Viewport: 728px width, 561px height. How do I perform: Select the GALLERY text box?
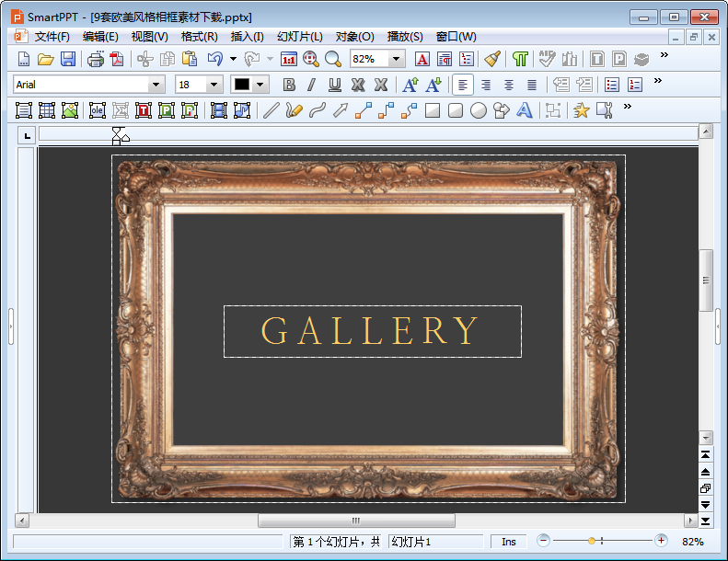(x=373, y=331)
